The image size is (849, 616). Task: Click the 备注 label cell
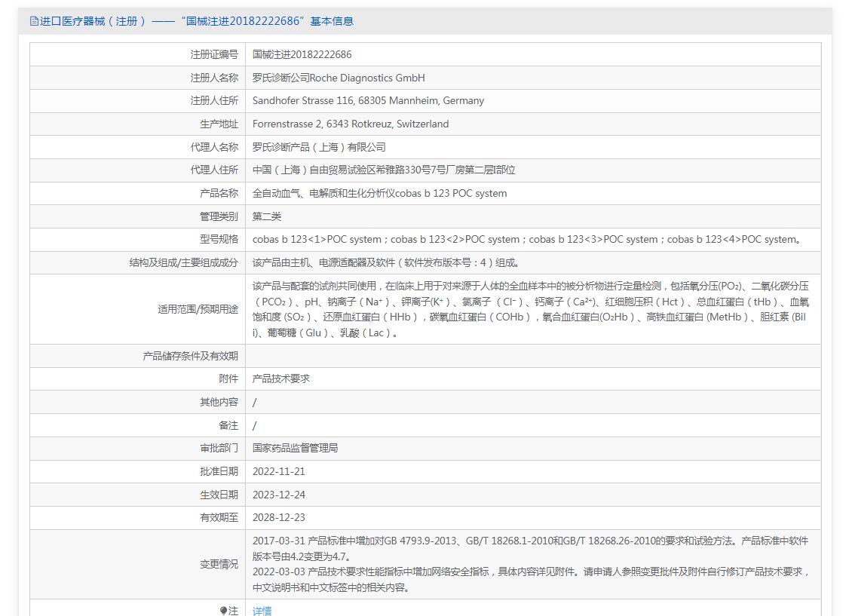point(137,425)
